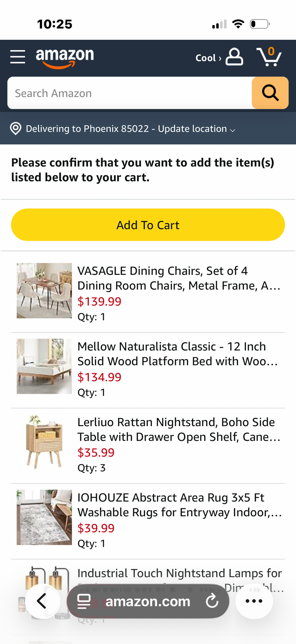Screen dimensions: 296x644
Task: Reload the page using the refresh icon
Action: [212, 601]
